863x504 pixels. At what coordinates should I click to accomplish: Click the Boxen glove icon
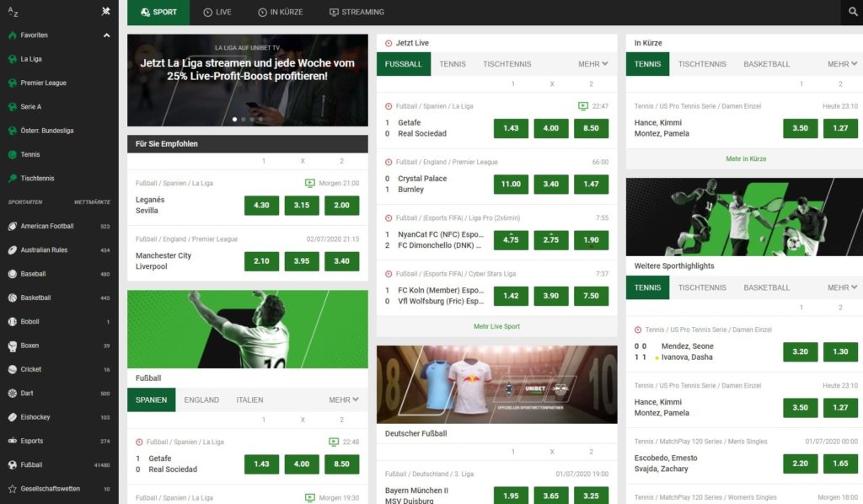[12, 346]
